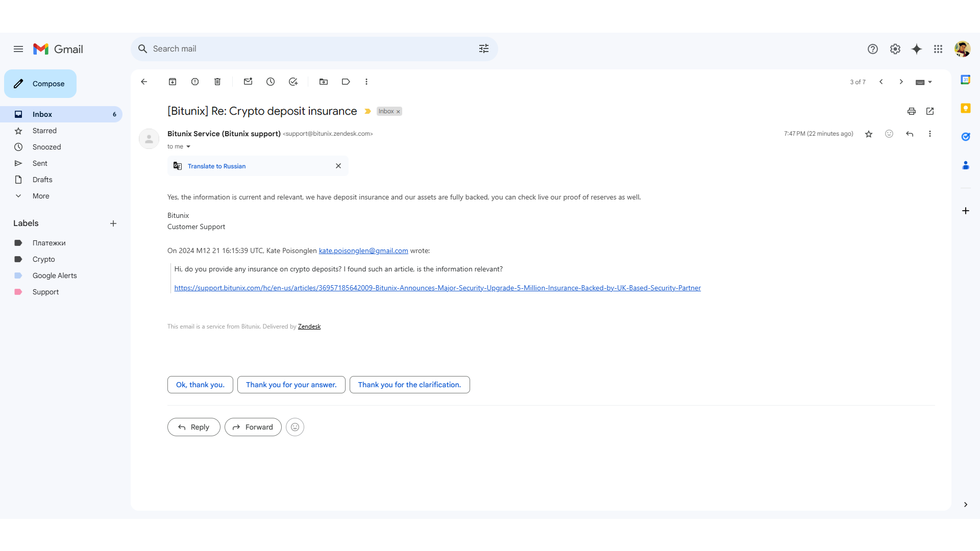Open toolbar More options three dots
Screen dimensions: 980x551
[x=366, y=82]
